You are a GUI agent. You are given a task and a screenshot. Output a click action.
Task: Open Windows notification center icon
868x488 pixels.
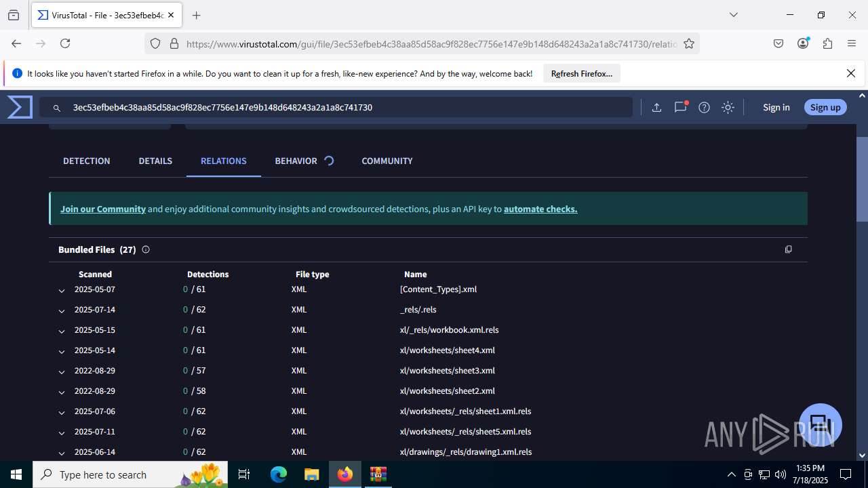click(846, 474)
